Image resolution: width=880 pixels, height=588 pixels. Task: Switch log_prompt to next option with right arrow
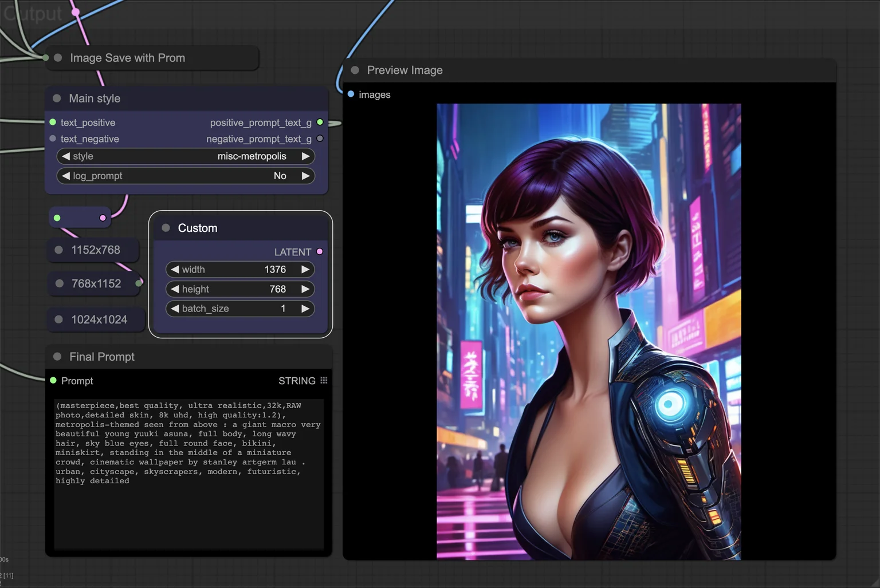pyautogui.click(x=306, y=176)
